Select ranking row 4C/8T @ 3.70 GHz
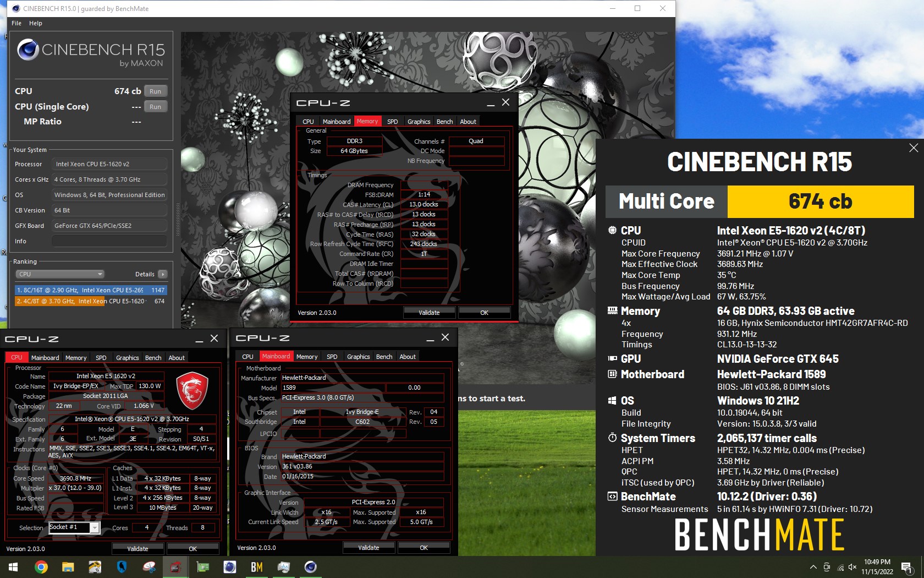Viewport: 924px width, 578px height. 91,301
